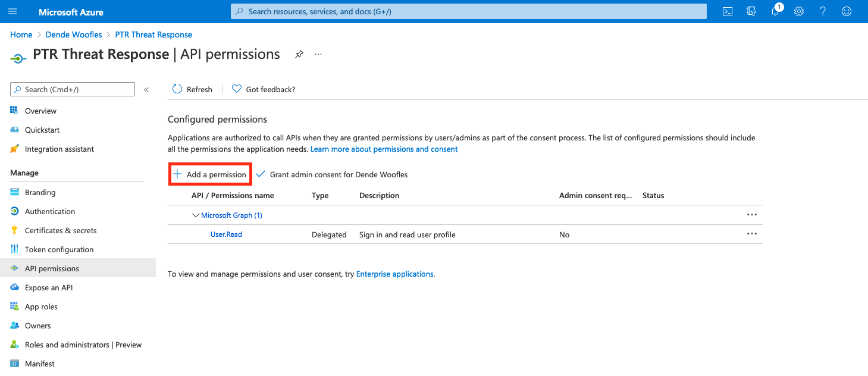This screenshot has height=376, width=868.
Task: Click the Branding icon
Action: pos(15,192)
